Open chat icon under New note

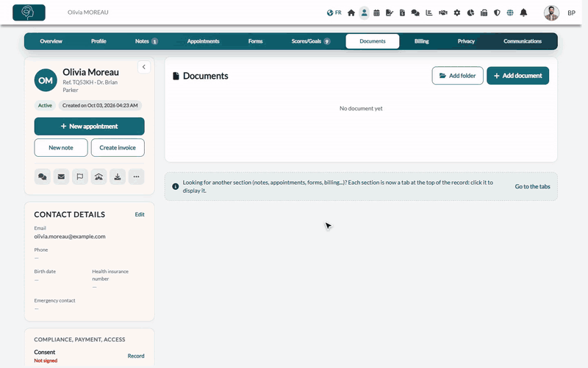tap(43, 177)
